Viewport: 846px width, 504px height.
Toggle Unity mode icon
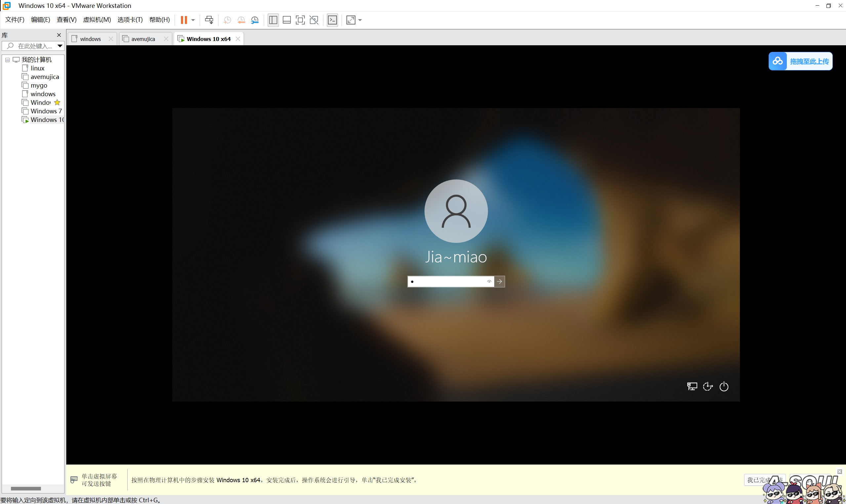pos(314,20)
